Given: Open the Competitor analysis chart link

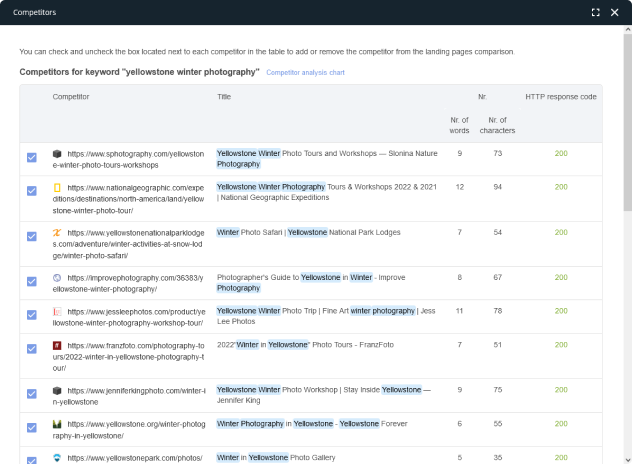Looking at the screenshot, I should (x=305, y=73).
